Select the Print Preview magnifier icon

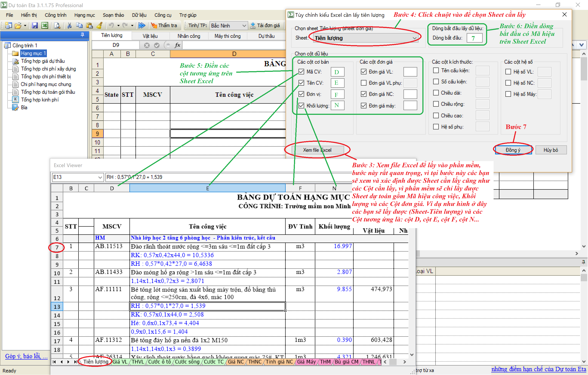[x=58, y=25]
